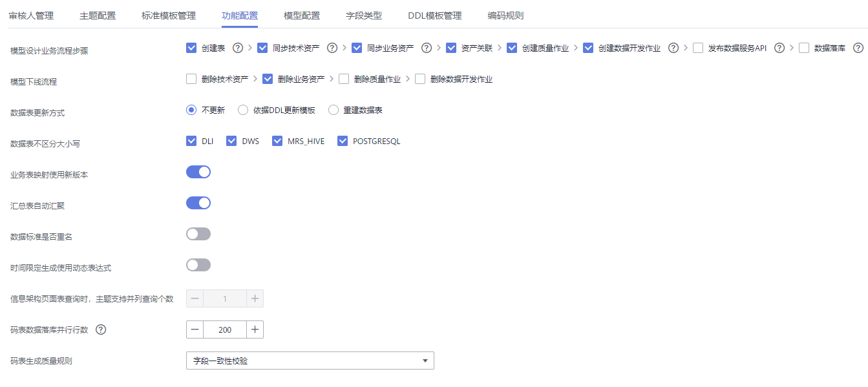Screen dimensions: 868x387
Task: Uncheck the 同步业务资产 checkbox
Action: coord(357,48)
